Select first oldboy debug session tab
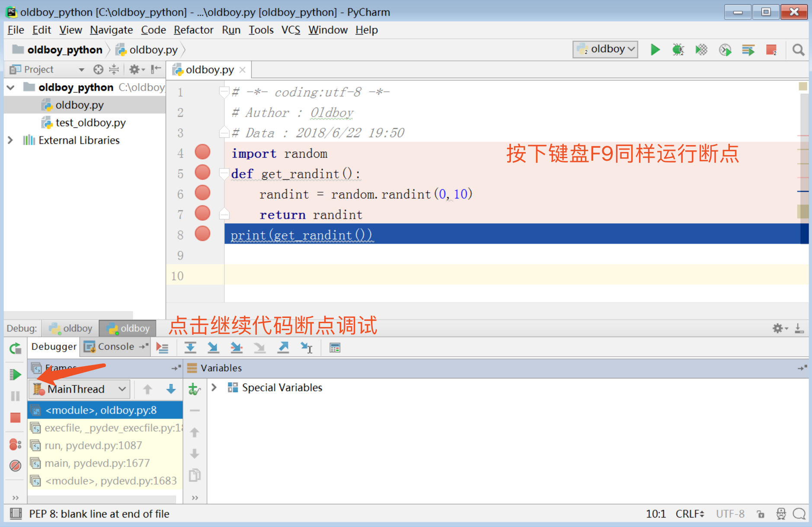This screenshot has height=527, width=812. [71, 328]
